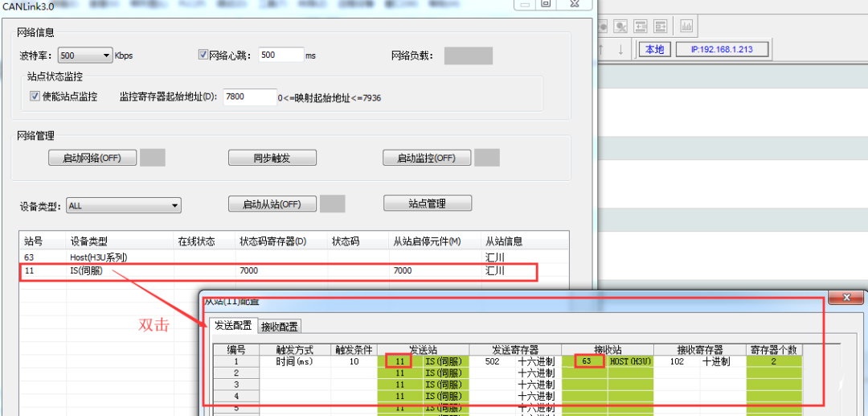Select the 发送配置 tab
This screenshot has height=416, width=868.
tap(232, 326)
